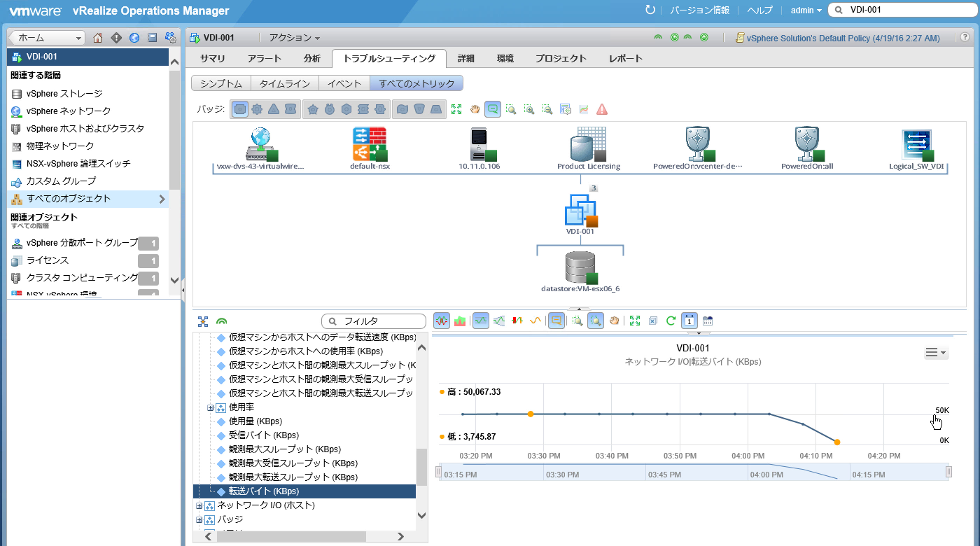Click the イベント button
This screenshot has height=546, width=980.
click(344, 83)
